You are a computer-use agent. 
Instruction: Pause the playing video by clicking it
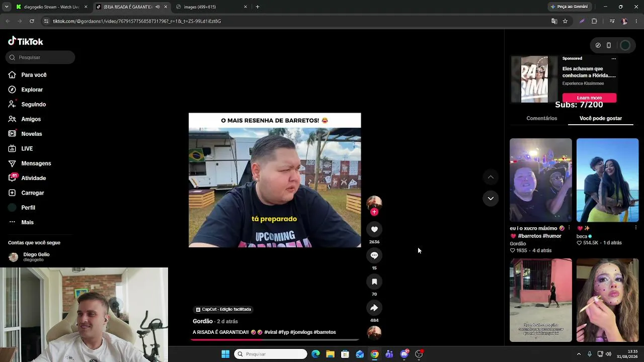click(x=275, y=180)
